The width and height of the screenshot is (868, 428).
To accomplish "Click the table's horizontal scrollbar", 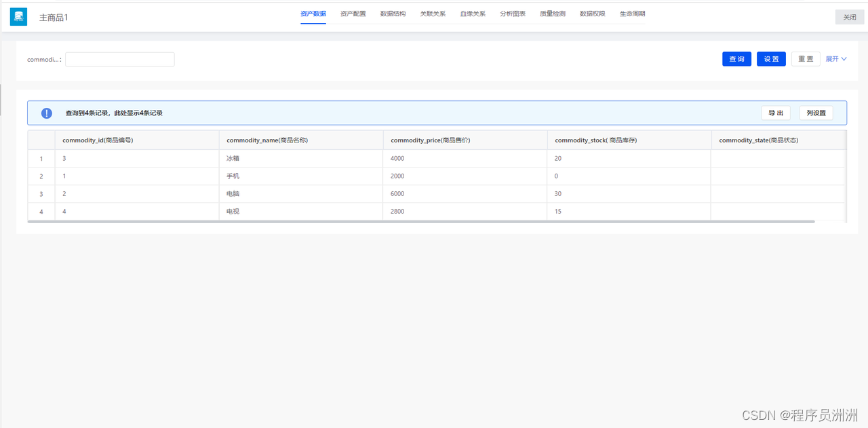I will (421, 221).
